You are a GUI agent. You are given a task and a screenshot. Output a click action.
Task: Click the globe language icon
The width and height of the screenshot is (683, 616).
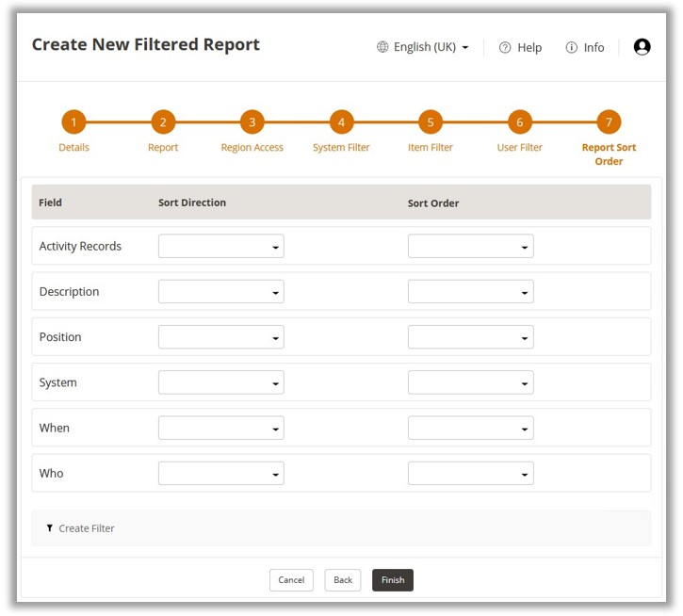[x=382, y=47]
